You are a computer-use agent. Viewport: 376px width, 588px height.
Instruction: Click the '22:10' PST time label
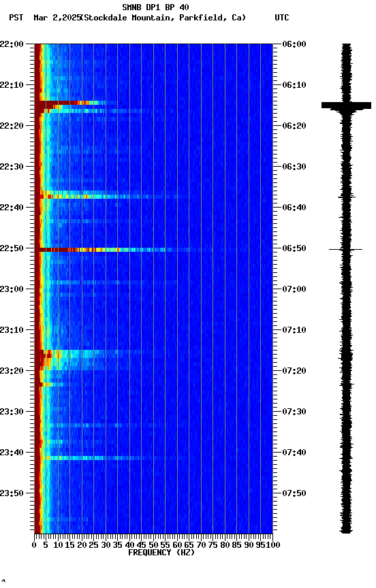coord(12,85)
